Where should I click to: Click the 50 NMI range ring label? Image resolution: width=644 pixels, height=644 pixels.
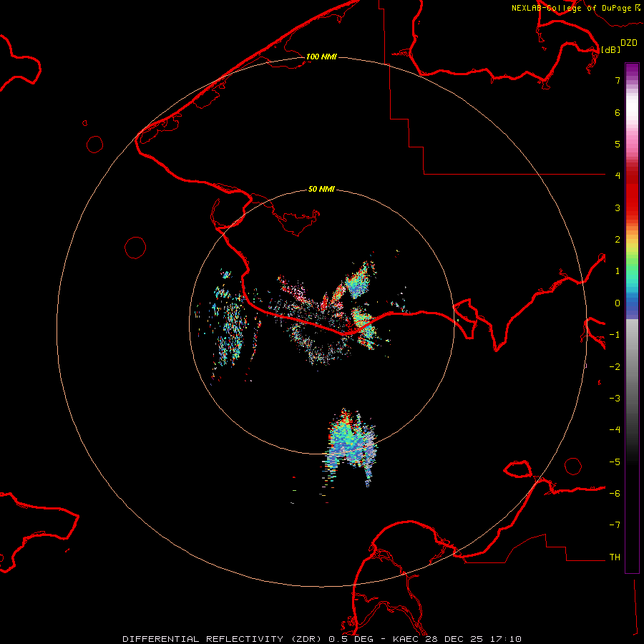click(321, 189)
